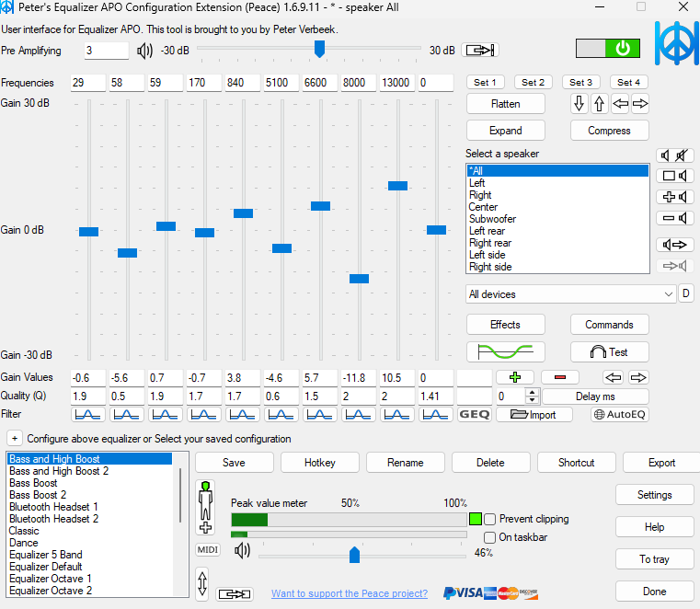
Task: Select Equalizer Default configuration
Action: 90,567
